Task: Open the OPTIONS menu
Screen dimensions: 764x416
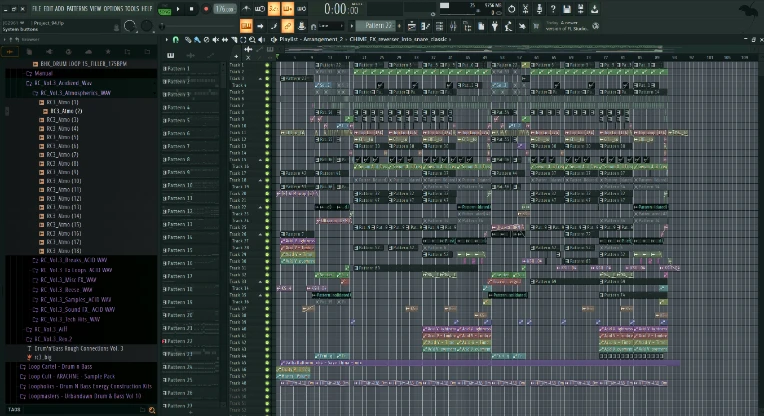Action: point(112,8)
